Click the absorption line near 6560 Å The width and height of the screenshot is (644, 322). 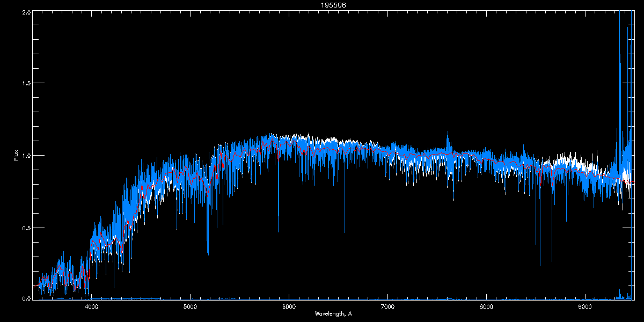coord(345,196)
